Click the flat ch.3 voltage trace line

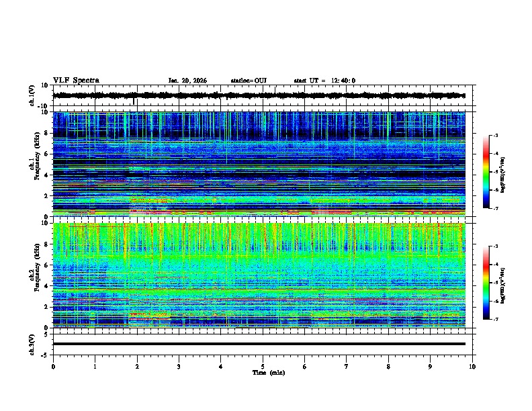pos(259,344)
